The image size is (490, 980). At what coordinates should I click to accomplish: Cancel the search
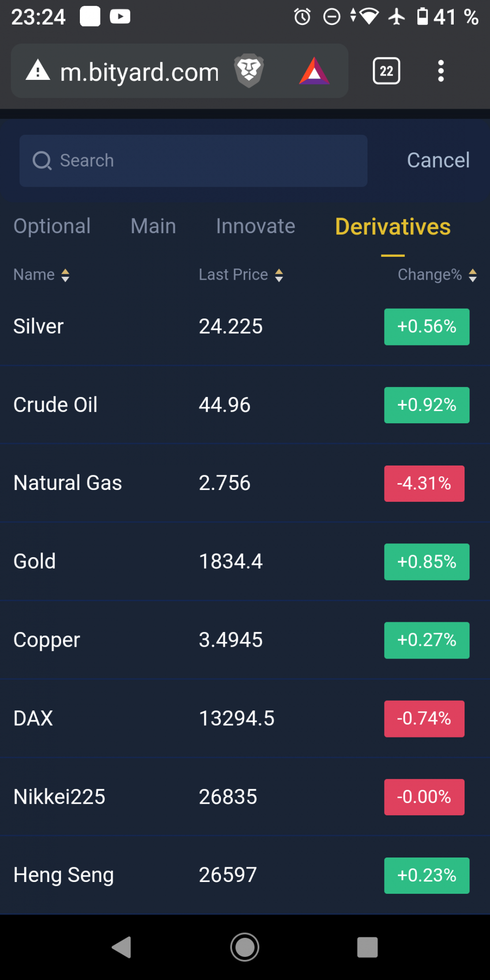pyautogui.click(x=439, y=160)
